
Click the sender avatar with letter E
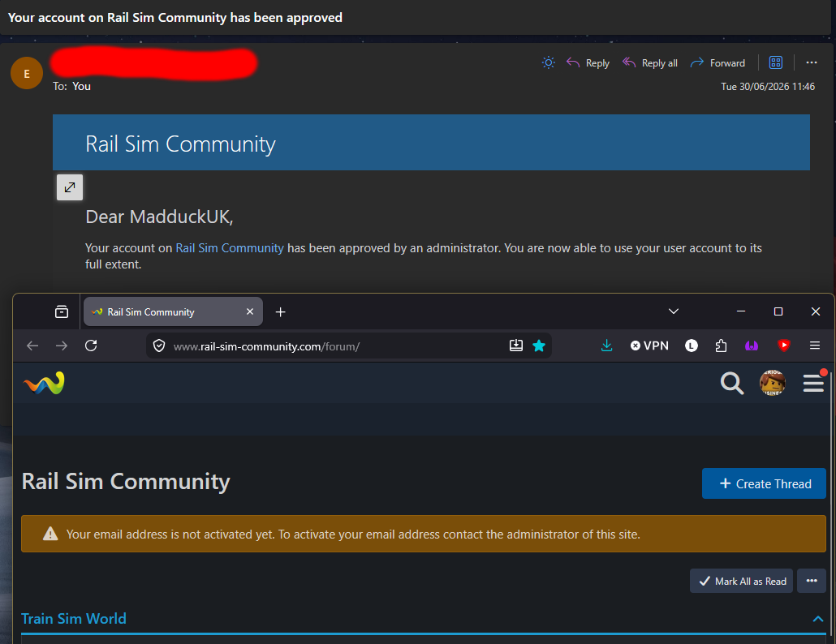[x=27, y=73]
